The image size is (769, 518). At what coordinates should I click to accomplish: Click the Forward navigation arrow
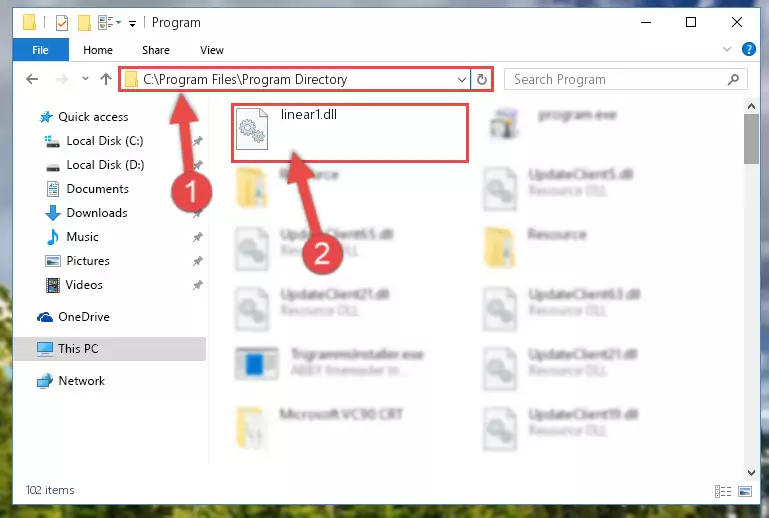pyautogui.click(x=62, y=79)
